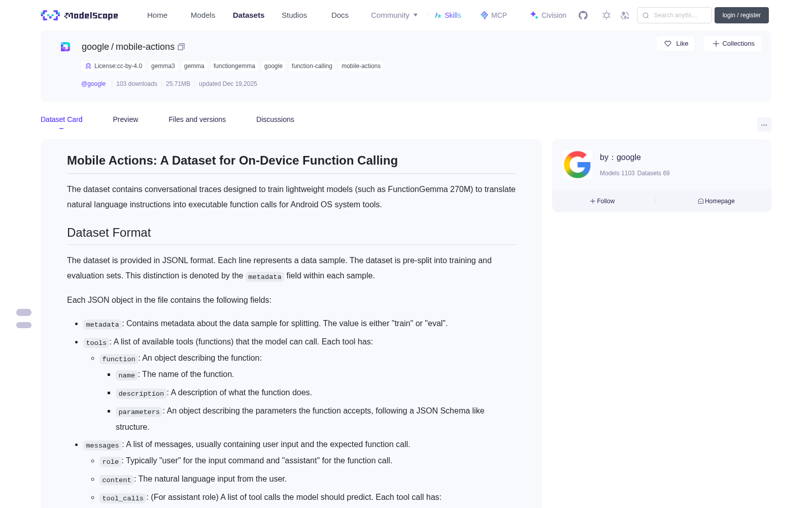This screenshot has width=812, height=508.
Task: Click the License:cc-by-4.0 tag
Action: [x=114, y=66]
